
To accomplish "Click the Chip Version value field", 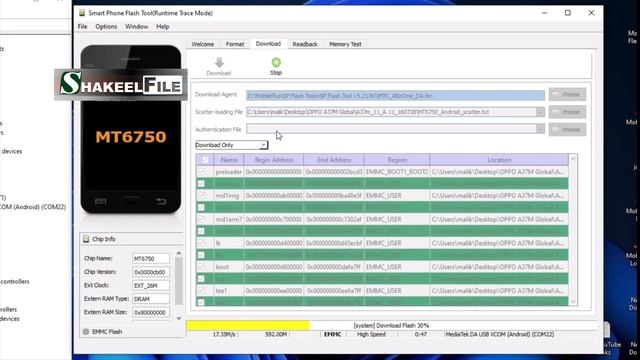I will tap(151, 272).
